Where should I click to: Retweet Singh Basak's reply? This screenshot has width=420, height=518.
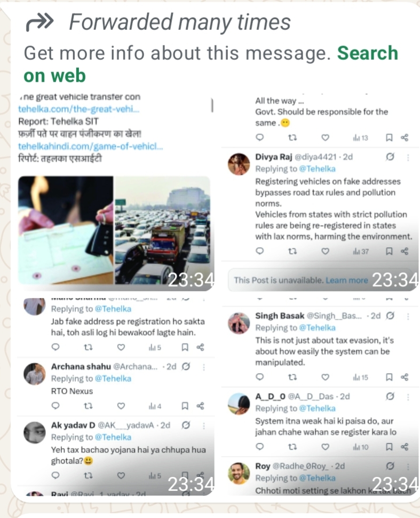tap(292, 377)
